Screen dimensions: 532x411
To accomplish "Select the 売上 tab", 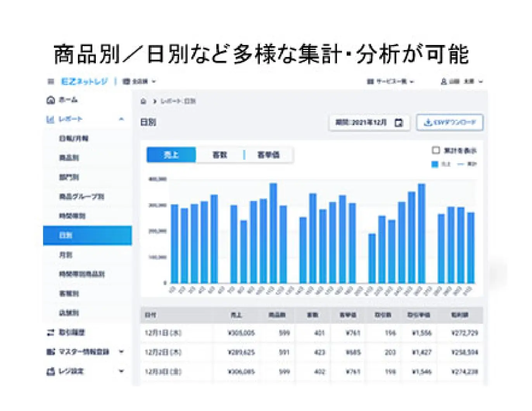I will 171,155.
